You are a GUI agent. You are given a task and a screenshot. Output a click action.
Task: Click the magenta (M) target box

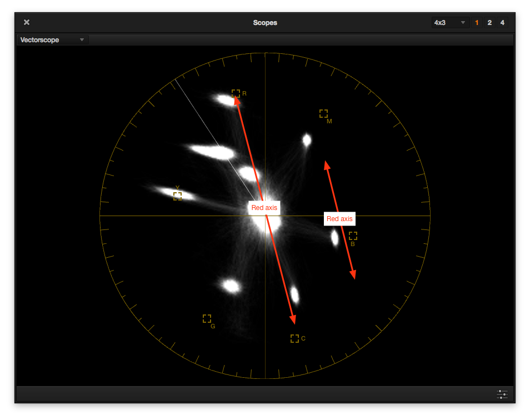323,113
